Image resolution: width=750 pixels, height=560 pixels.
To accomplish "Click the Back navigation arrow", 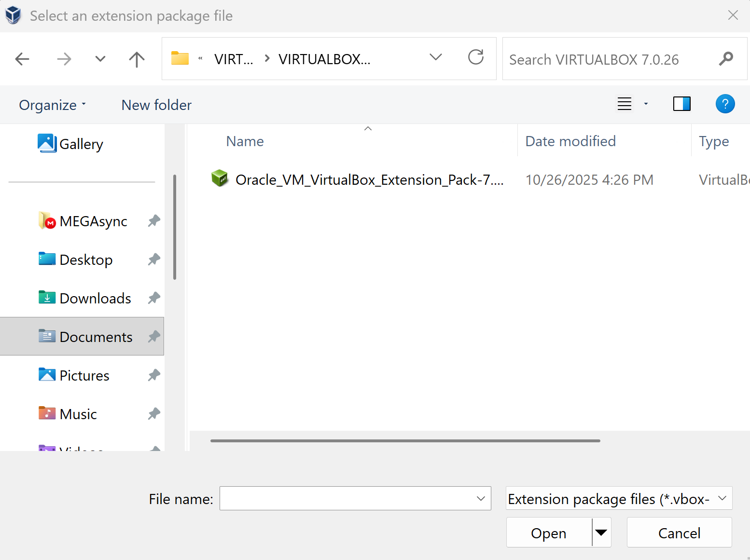I will tap(22, 59).
